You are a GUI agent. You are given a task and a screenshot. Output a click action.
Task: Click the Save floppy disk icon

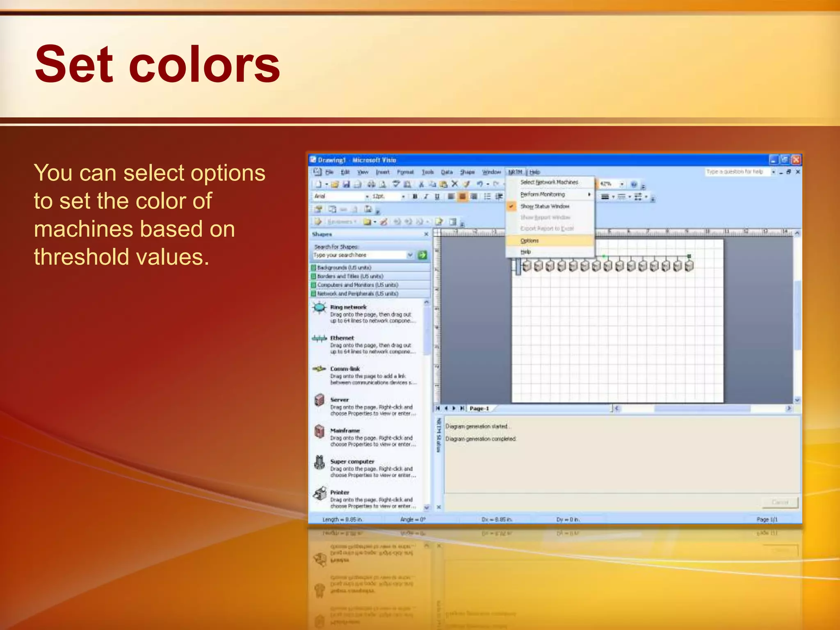pos(346,185)
